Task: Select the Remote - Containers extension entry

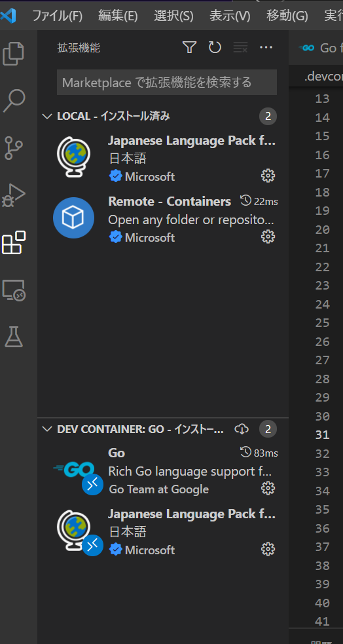Action: coord(163,219)
